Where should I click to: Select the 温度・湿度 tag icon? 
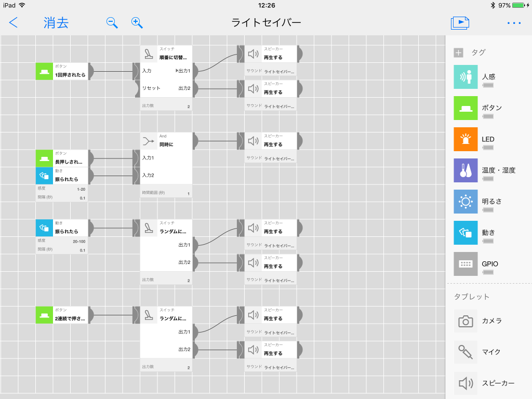(465, 170)
